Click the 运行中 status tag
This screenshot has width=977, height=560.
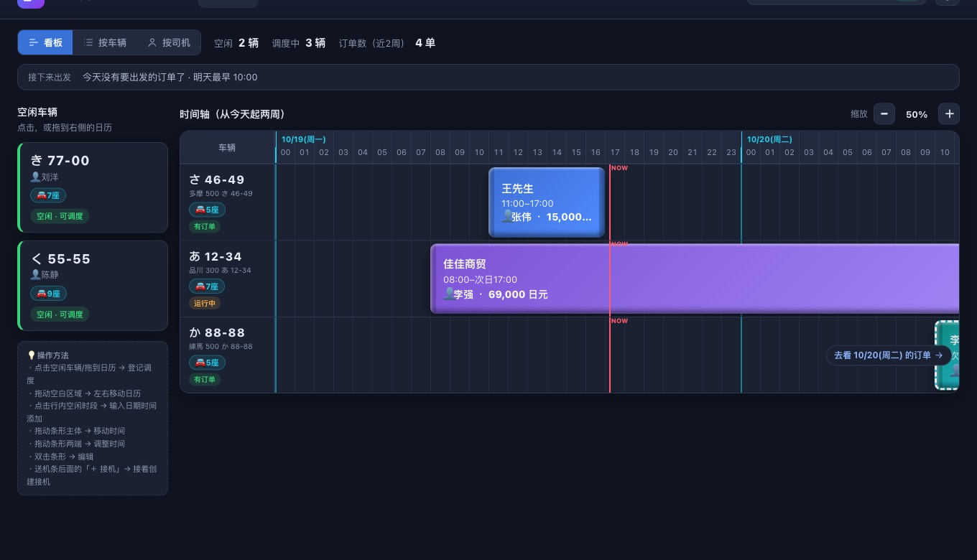[205, 303]
